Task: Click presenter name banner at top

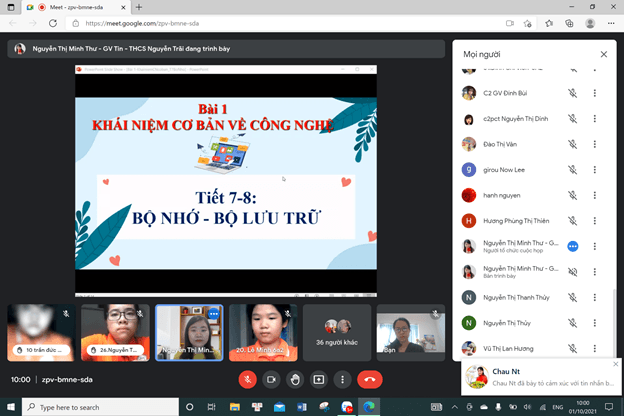Action: 226,49
